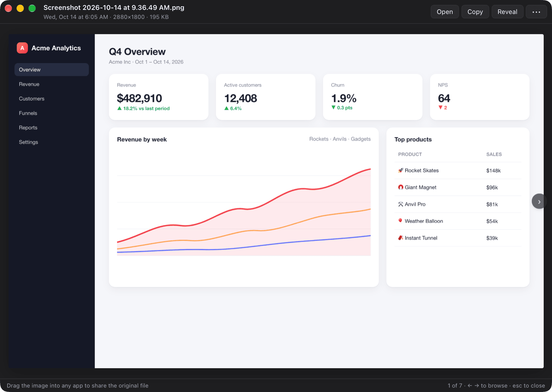The width and height of the screenshot is (552, 392).
Task: Click the $482,910 revenue value
Action: pos(139,98)
